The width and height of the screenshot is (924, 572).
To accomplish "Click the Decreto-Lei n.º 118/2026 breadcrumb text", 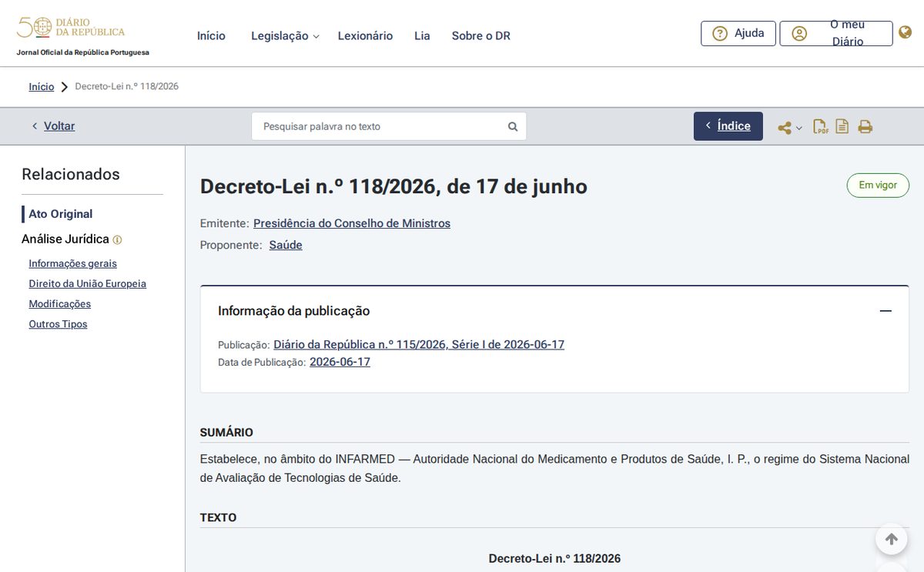I will coord(126,86).
